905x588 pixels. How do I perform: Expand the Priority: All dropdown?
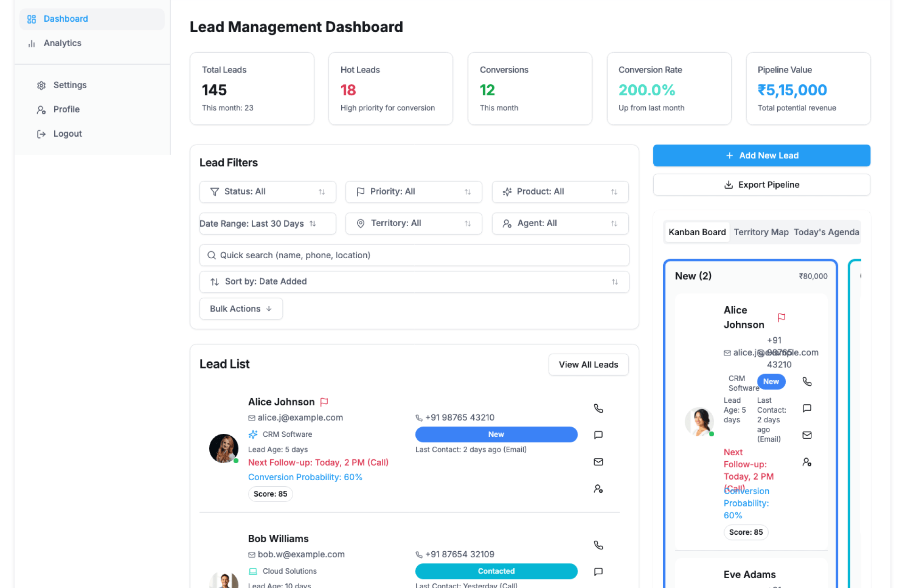coord(413,192)
